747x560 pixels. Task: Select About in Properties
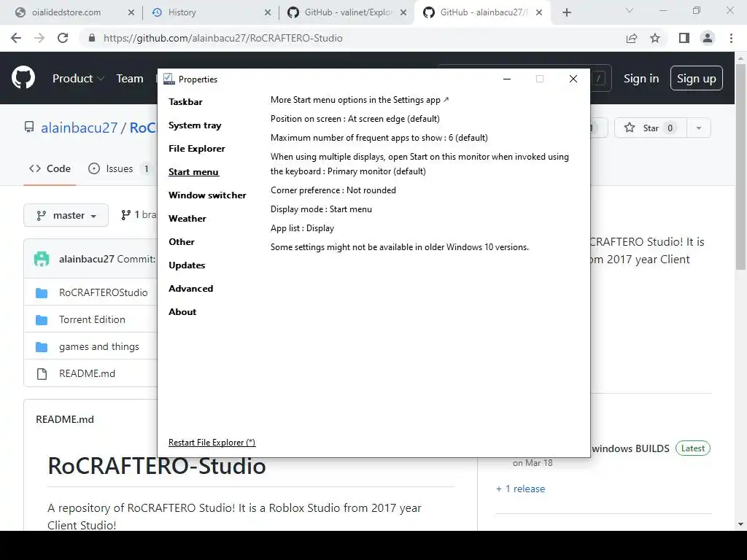(182, 312)
